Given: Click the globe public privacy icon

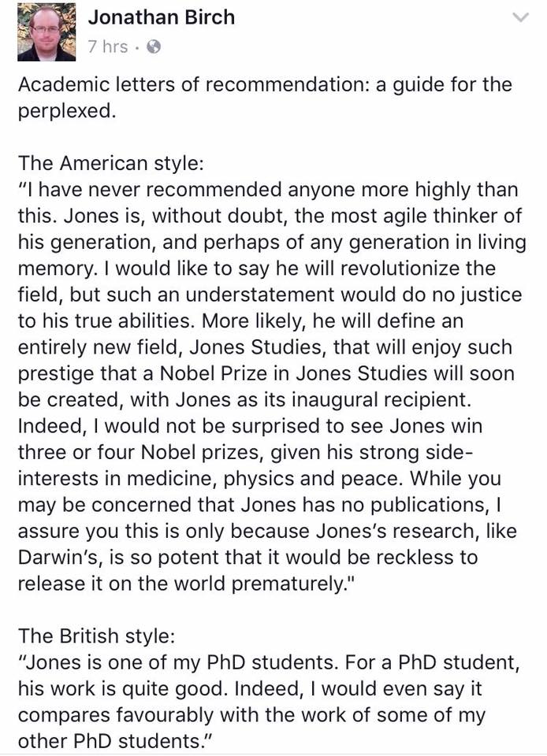Looking at the screenshot, I should pyautogui.click(x=154, y=47).
